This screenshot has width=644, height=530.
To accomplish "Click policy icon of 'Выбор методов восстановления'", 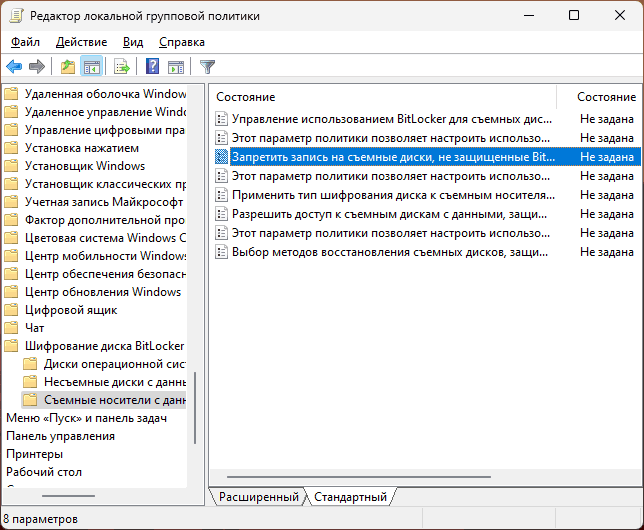I will click(x=221, y=252).
